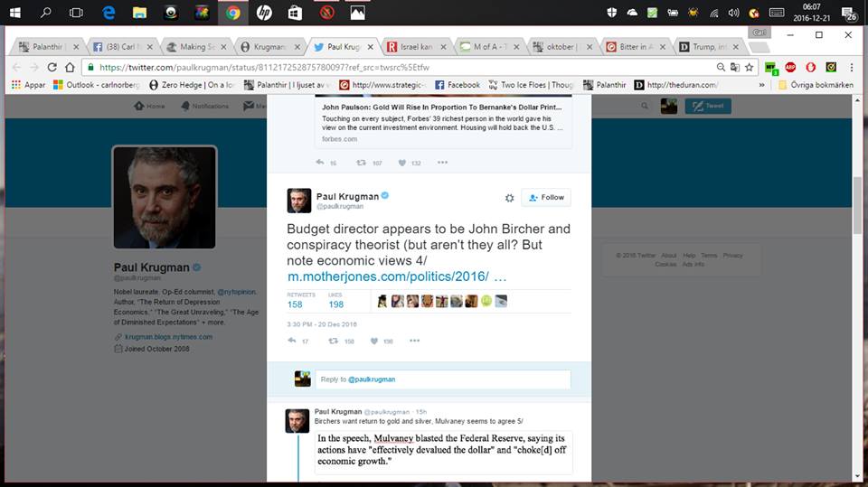868x487 pixels.
Task: Bookmark this page with the star icon
Action: [x=749, y=67]
